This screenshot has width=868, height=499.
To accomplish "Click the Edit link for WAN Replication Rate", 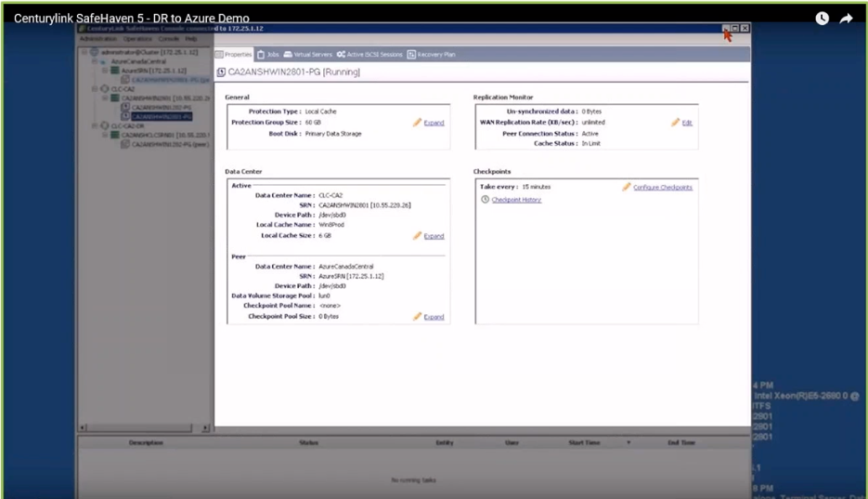I will (687, 123).
